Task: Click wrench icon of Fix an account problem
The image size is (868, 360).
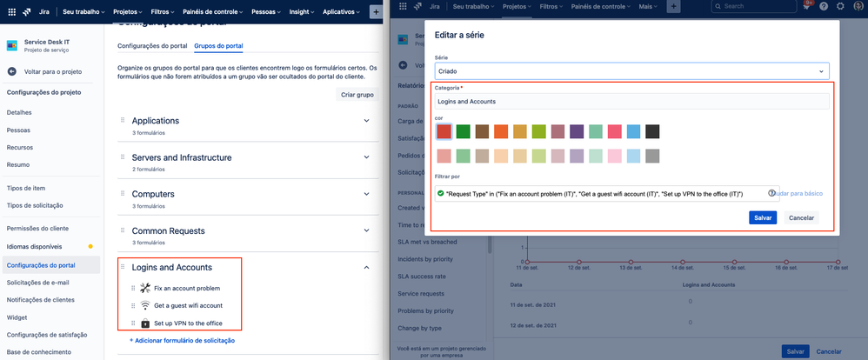Action: click(145, 288)
